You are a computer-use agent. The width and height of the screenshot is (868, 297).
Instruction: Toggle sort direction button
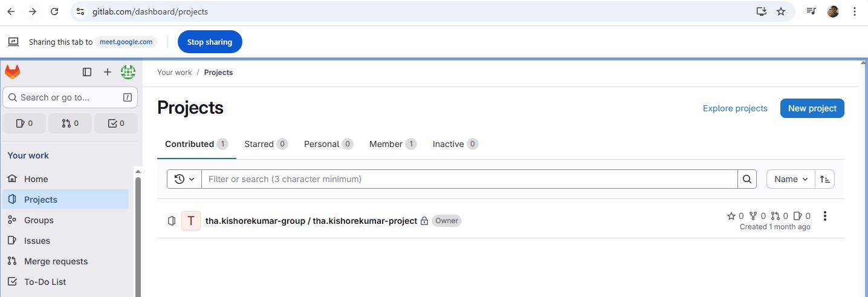(825, 179)
